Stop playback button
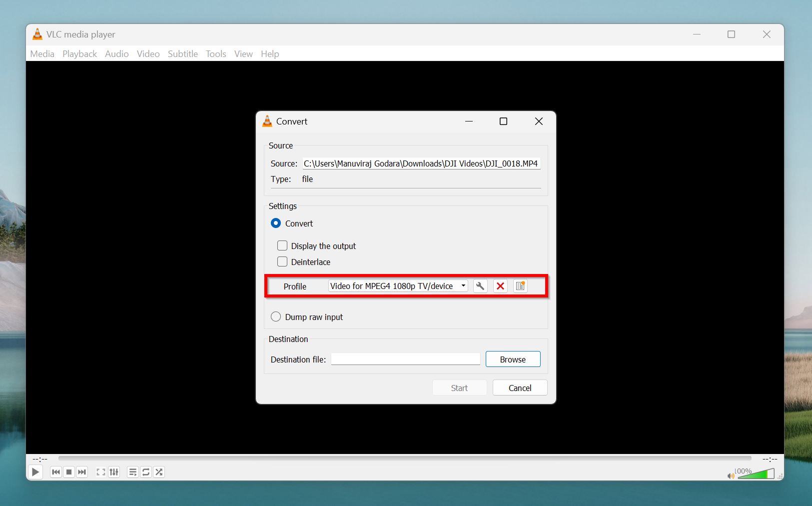This screenshot has height=506, width=812. coord(69,472)
